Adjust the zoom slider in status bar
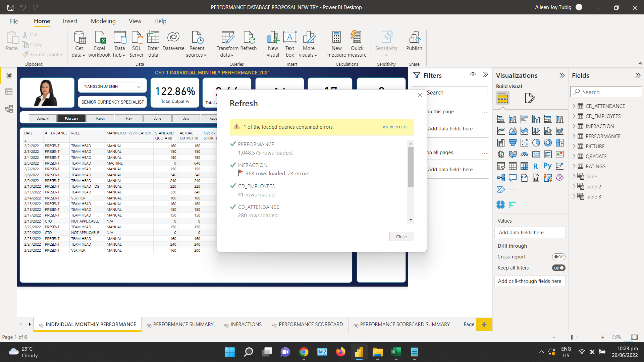 pos(572,337)
